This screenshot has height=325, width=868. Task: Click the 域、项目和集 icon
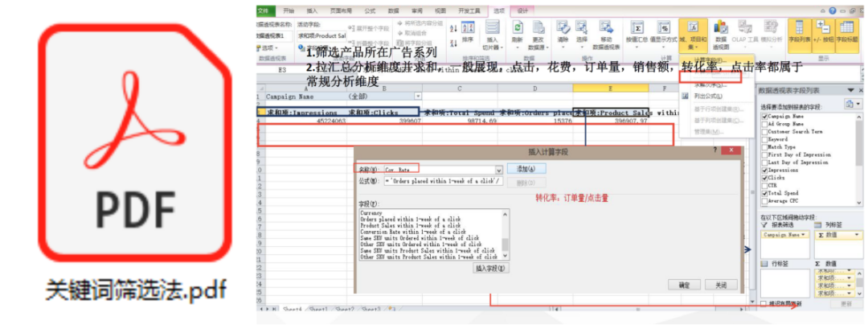click(693, 35)
